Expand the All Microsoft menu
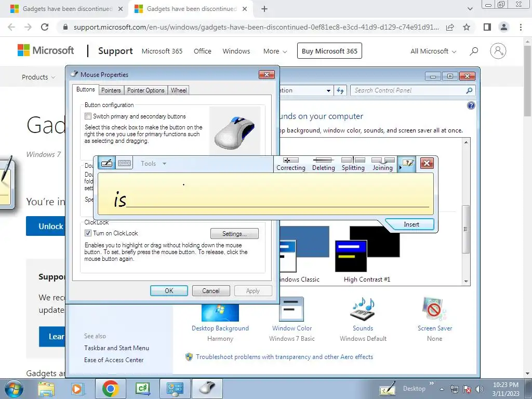532x399 pixels. (x=433, y=51)
